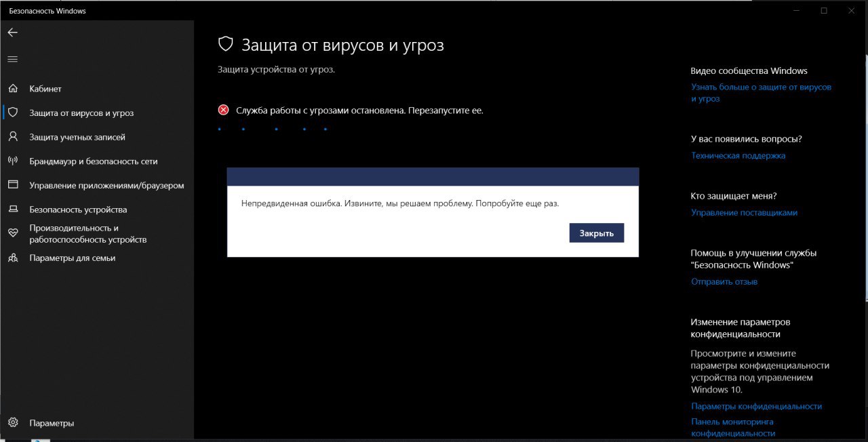Click the heart icon for Производительность

pyautogui.click(x=13, y=233)
